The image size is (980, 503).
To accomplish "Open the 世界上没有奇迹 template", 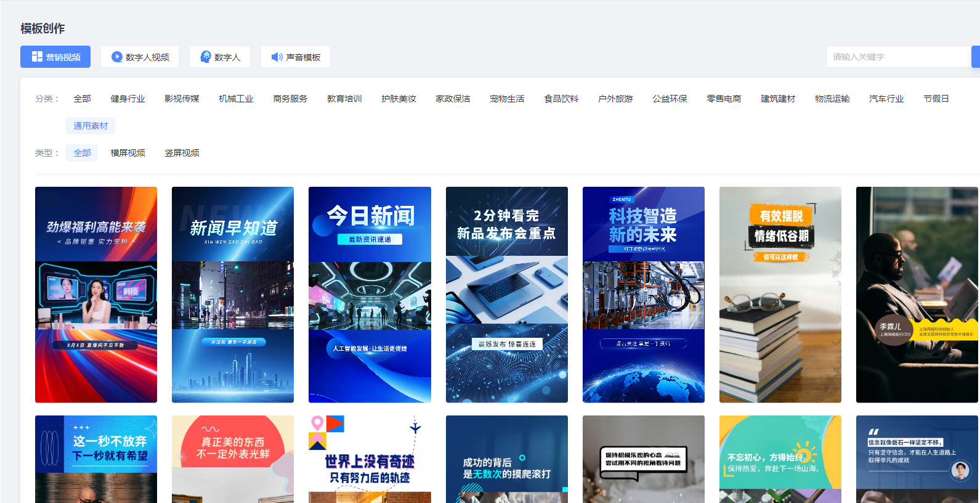I will [x=370, y=459].
